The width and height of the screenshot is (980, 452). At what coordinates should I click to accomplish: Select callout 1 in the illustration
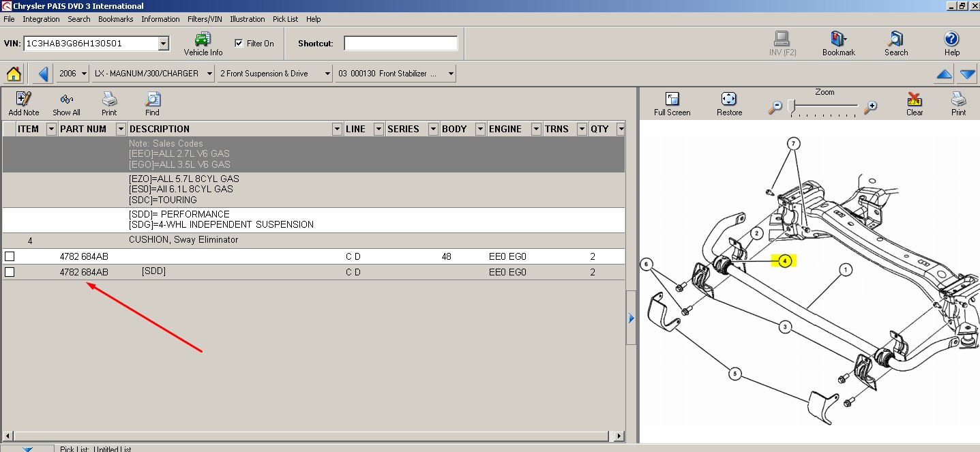click(x=846, y=270)
